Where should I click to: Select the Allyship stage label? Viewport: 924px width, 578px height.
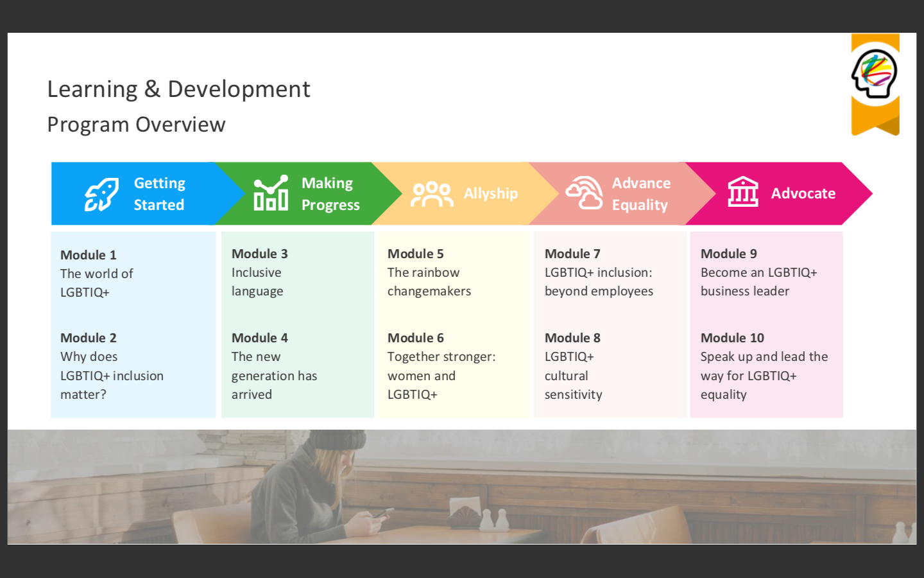[490, 193]
